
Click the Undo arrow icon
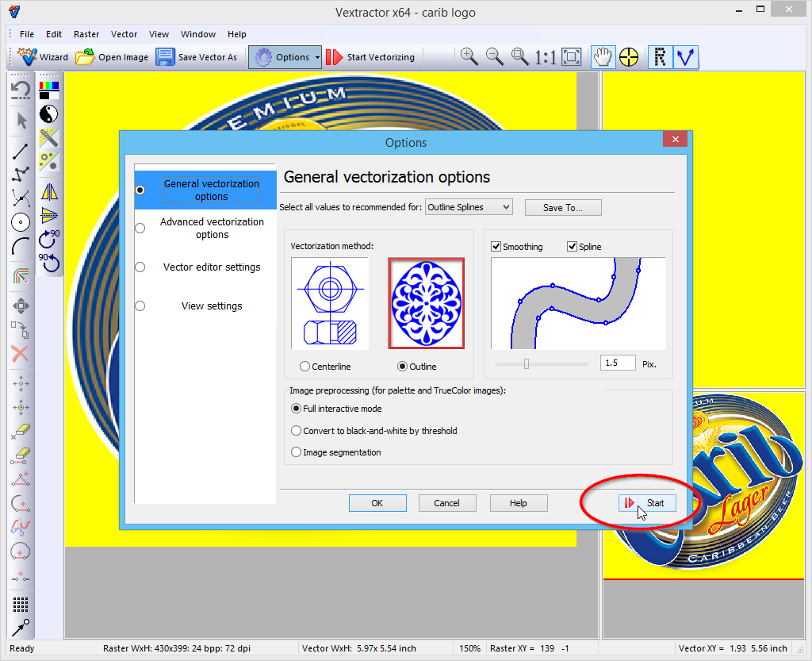[21, 90]
